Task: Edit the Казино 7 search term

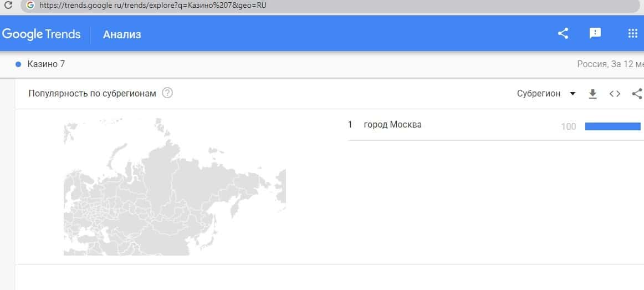Action: [x=46, y=64]
